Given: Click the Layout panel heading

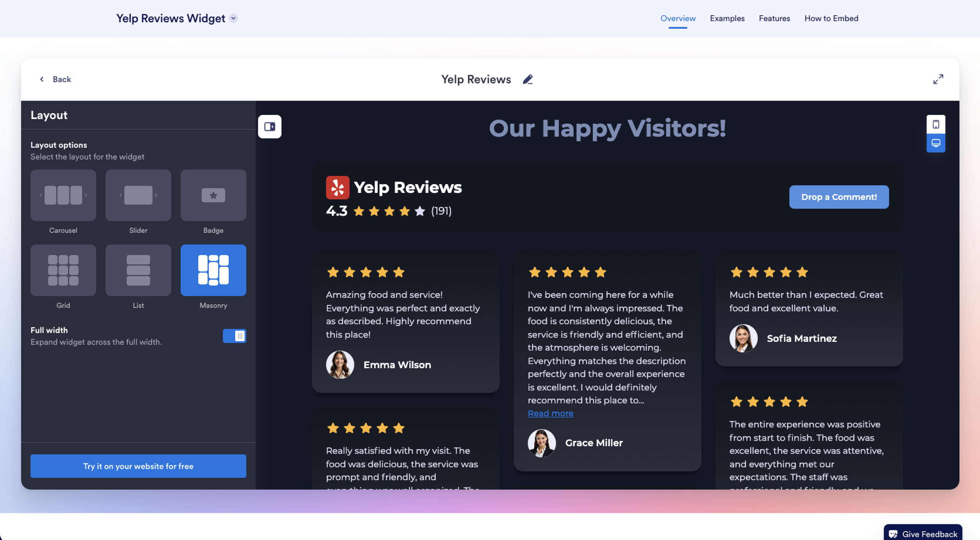Looking at the screenshot, I should pos(49,115).
